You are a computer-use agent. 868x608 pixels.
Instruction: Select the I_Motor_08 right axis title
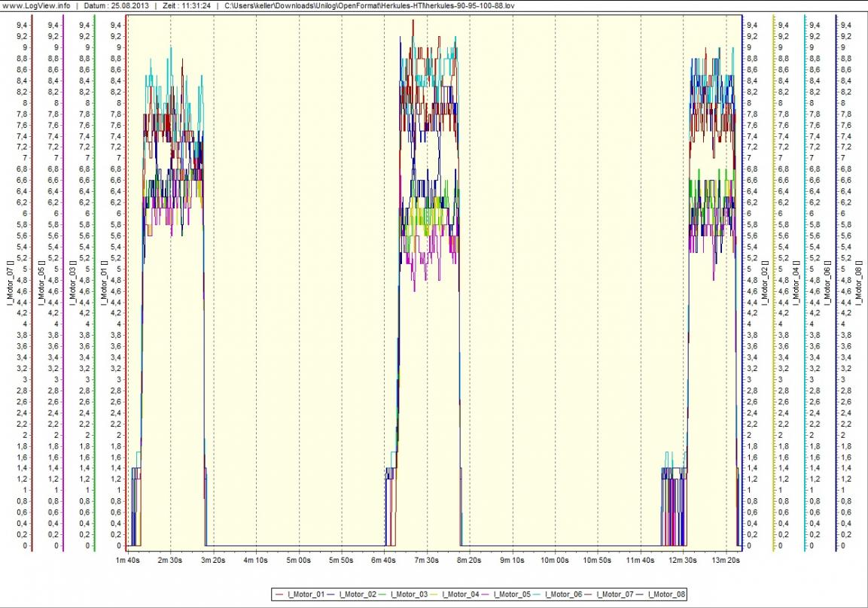[x=858, y=284]
